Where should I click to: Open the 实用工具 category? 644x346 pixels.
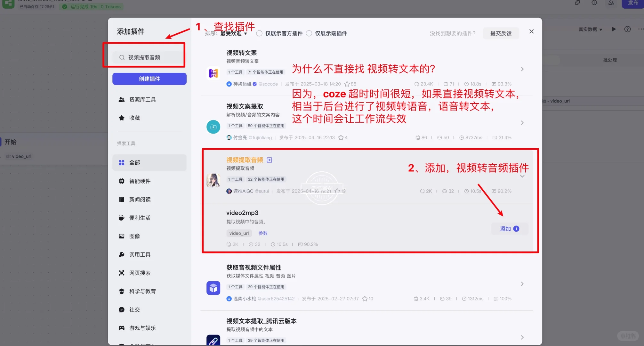pyautogui.click(x=139, y=254)
